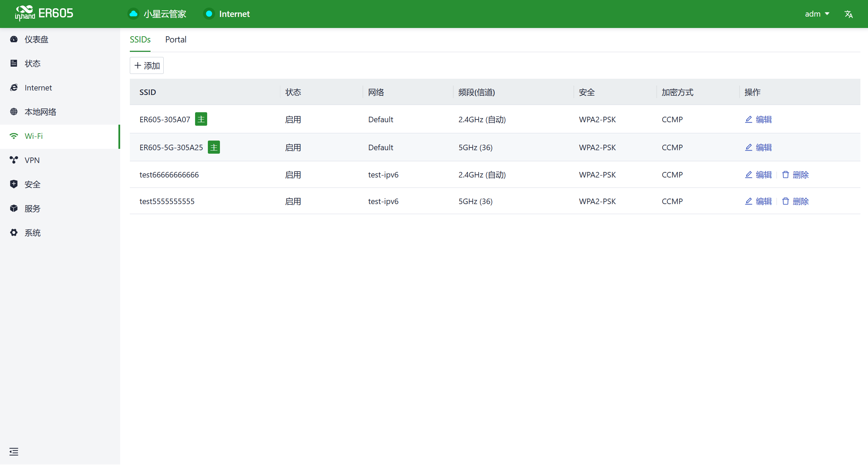Click WPA2-PSK in ER605-305A07 row
The width and height of the screenshot is (868, 470).
[x=597, y=119]
